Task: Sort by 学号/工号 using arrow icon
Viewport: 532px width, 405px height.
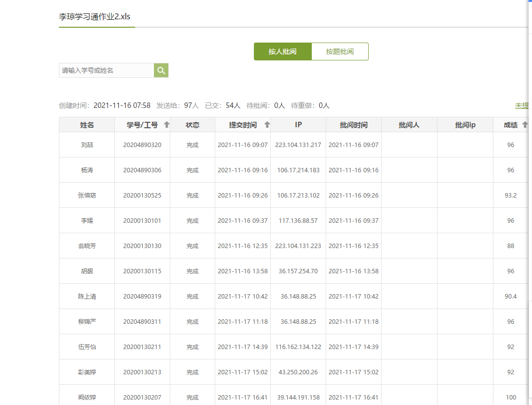Action: (167, 125)
